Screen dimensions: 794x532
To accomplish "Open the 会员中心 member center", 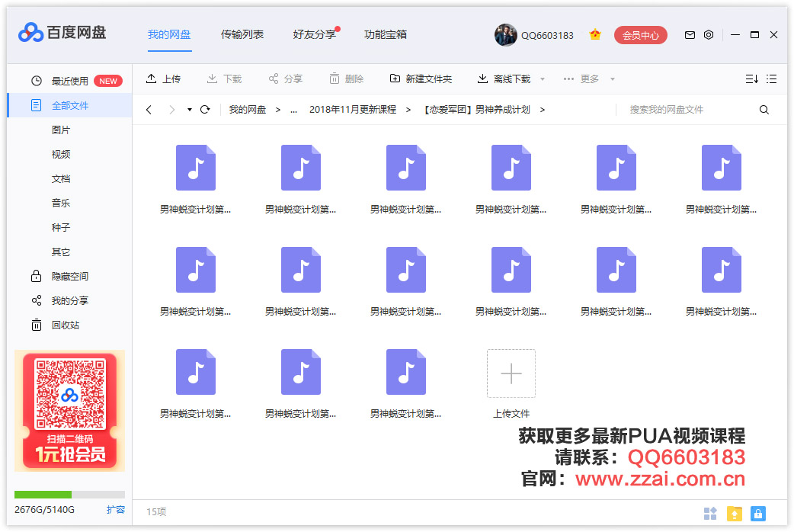I will pyautogui.click(x=641, y=35).
